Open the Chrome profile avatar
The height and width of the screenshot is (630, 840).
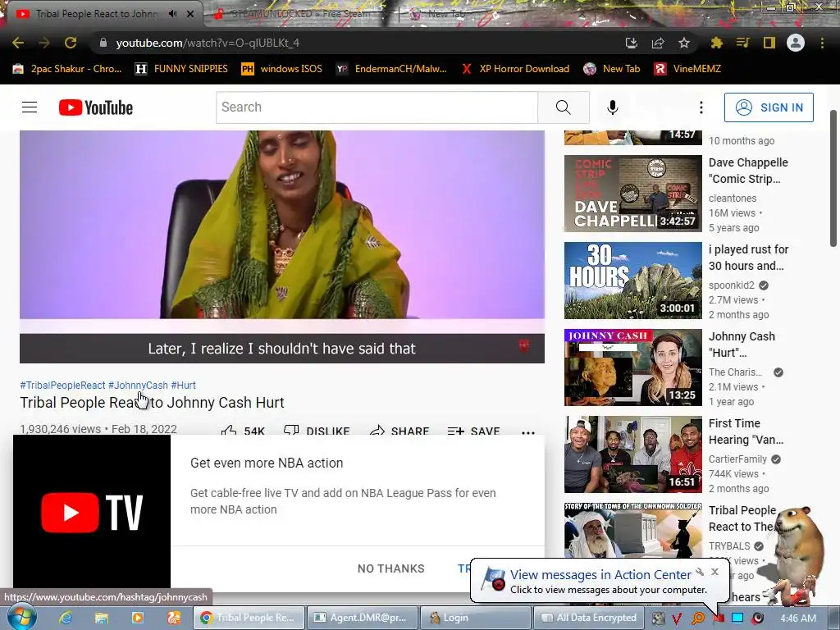pyautogui.click(x=796, y=43)
